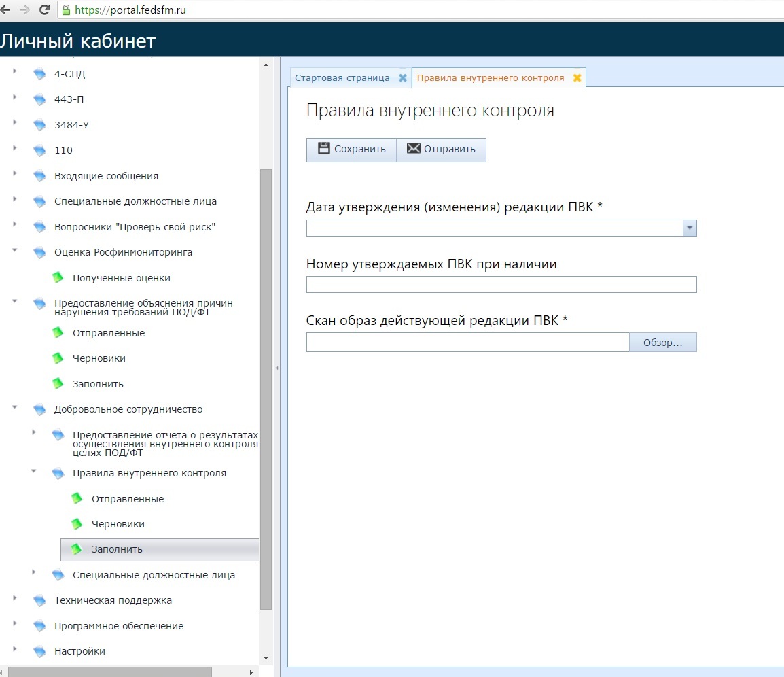Open Отправленные under Правила внутреннего контроля
Viewport: 784px width, 677px height.
click(128, 500)
